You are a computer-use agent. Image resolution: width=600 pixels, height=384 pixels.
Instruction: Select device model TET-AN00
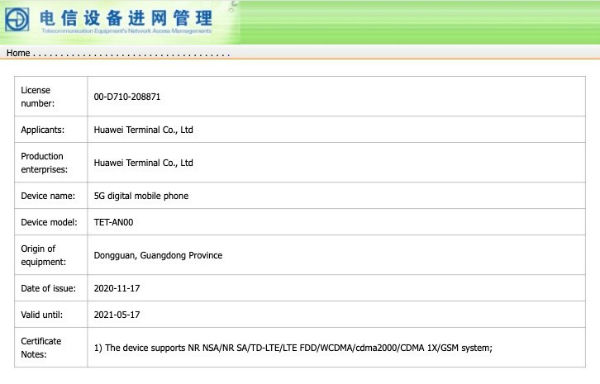point(114,222)
